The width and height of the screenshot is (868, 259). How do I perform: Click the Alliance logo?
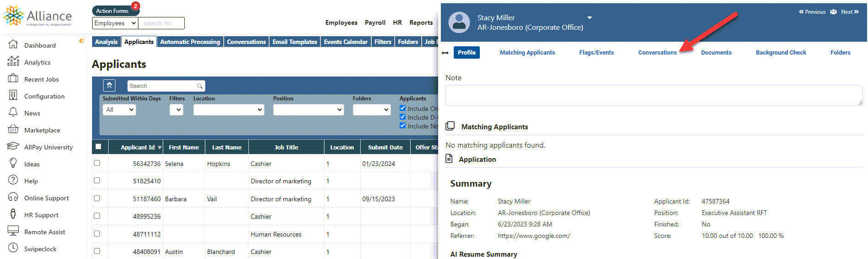pyautogui.click(x=38, y=16)
